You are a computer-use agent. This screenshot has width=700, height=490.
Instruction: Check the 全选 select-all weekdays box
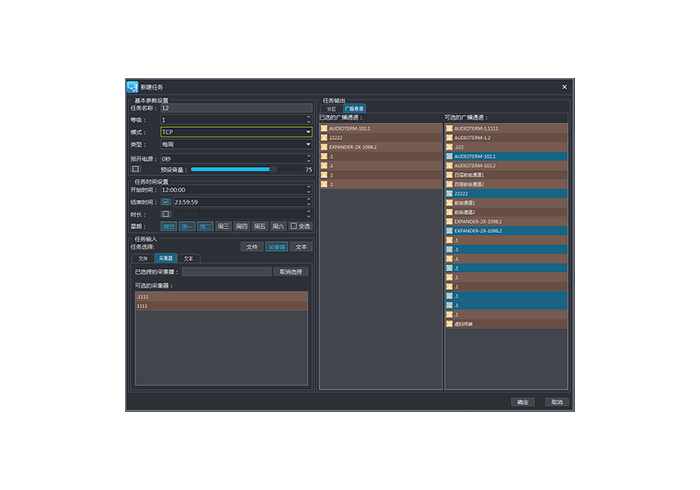coord(293,226)
